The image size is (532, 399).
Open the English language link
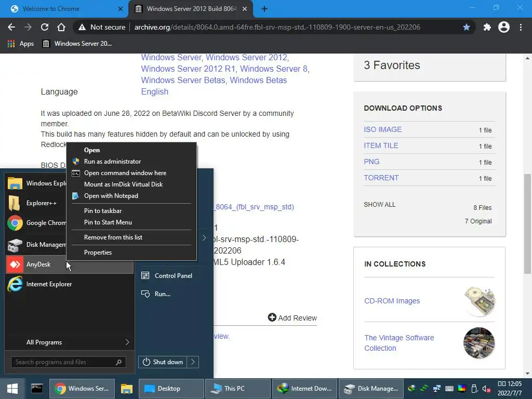tap(155, 91)
